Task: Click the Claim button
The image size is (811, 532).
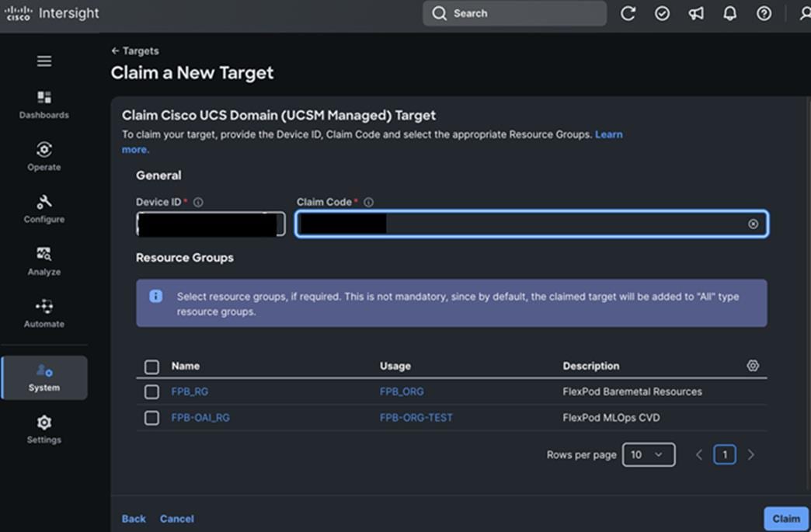Action: coord(786,519)
